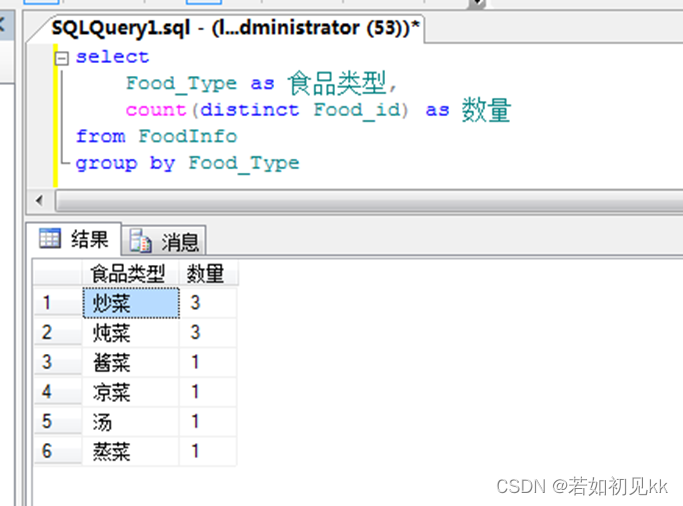The width and height of the screenshot is (683, 506).
Task: Click the group by keywords in query
Action: click(x=125, y=164)
